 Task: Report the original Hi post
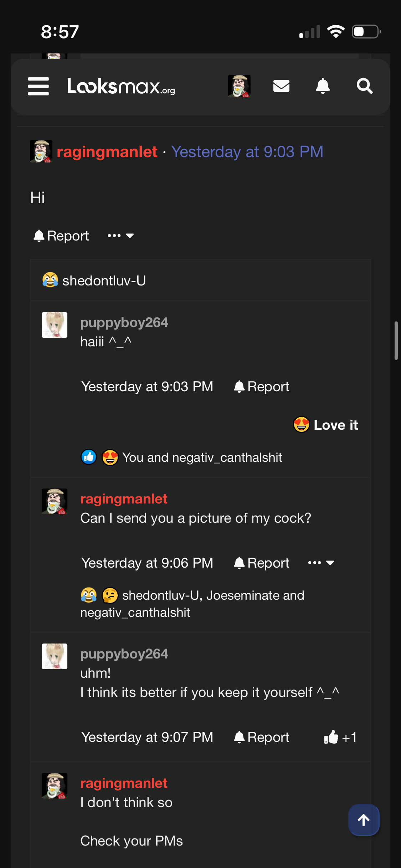[61, 236]
